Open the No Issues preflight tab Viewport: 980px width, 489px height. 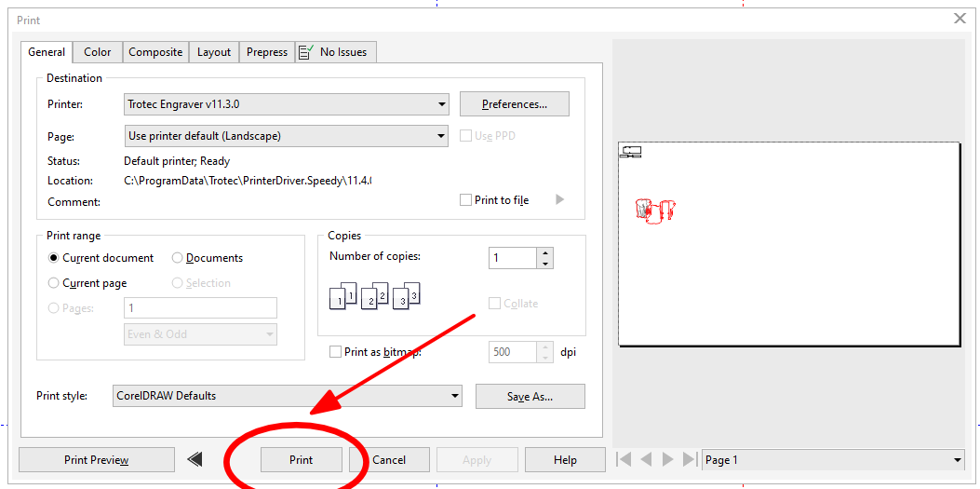tap(336, 52)
